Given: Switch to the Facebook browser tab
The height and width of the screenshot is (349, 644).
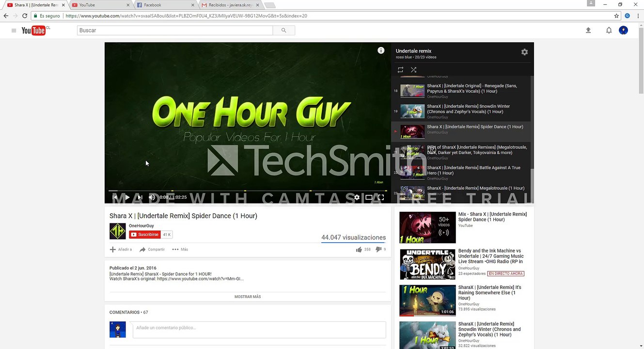Looking at the screenshot, I should click(165, 5).
